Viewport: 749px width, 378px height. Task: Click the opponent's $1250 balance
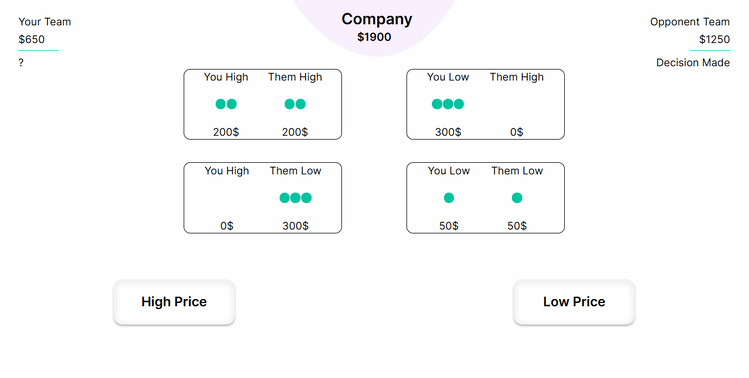click(x=714, y=39)
